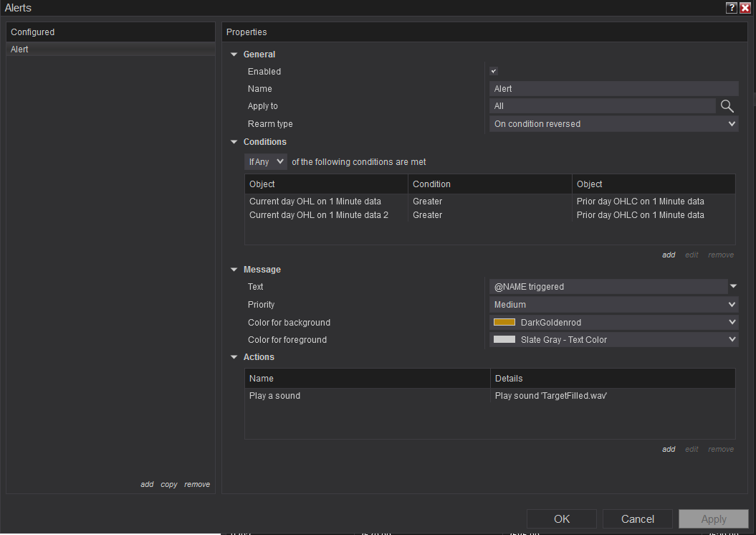Screen dimensions: 756x535
Task: Collapse the Actions section
Action: tap(234, 357)
